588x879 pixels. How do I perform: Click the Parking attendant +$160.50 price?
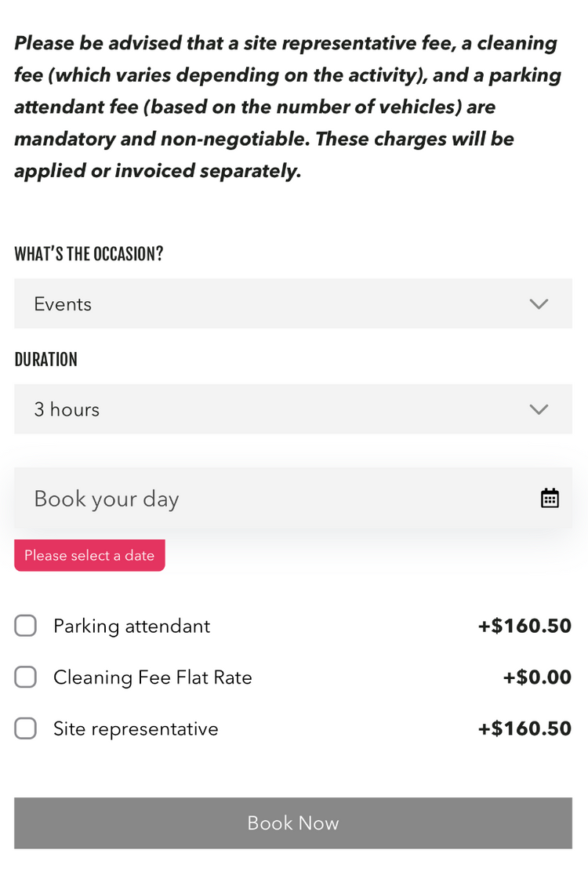click(524, 626)
